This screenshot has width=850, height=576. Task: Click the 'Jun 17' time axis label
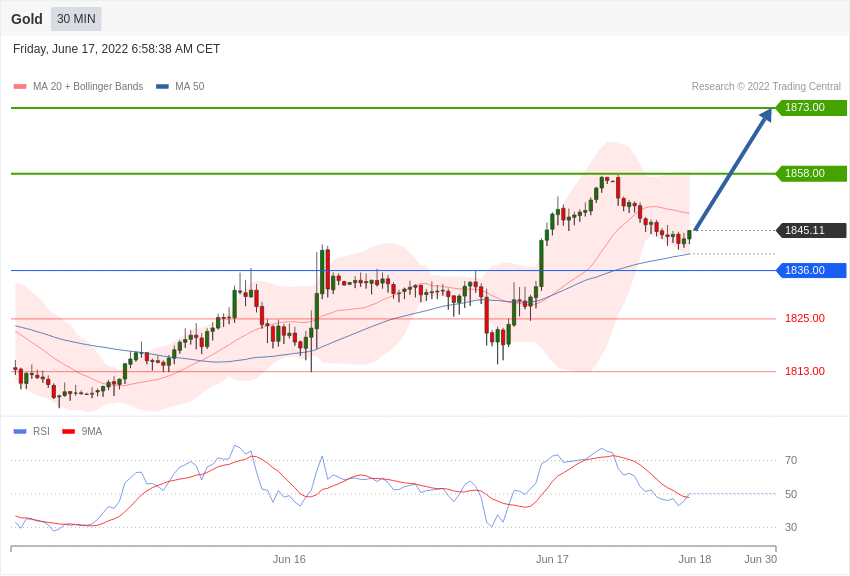[x=552, y=559]
